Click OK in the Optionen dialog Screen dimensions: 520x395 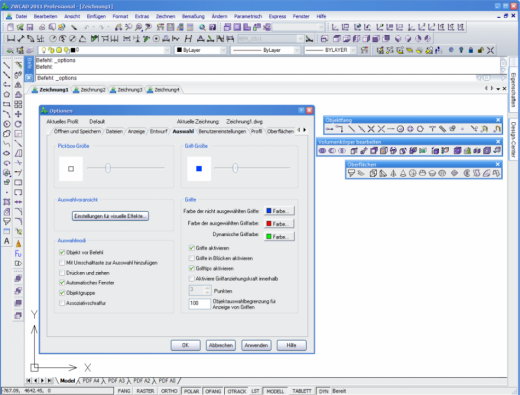coord(186,345)
